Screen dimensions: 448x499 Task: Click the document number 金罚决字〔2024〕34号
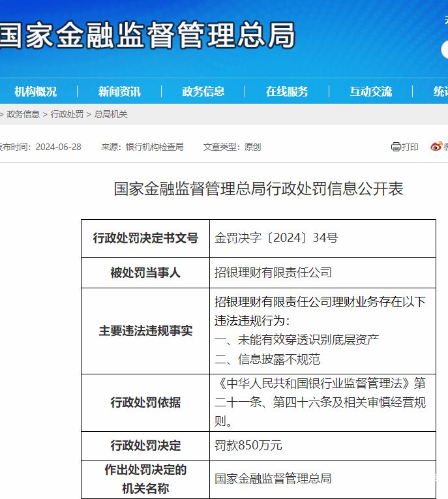coord(276,238)
